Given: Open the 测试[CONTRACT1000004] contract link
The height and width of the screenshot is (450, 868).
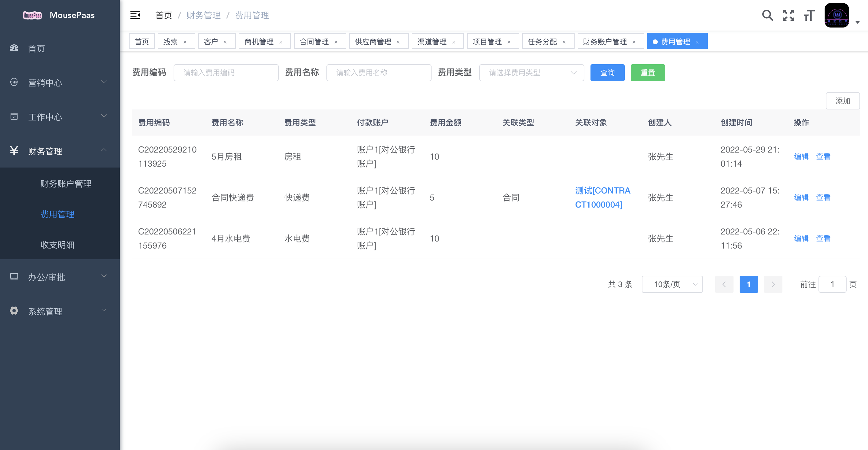Looking at the screenshot, I should (x=602, y=197).
